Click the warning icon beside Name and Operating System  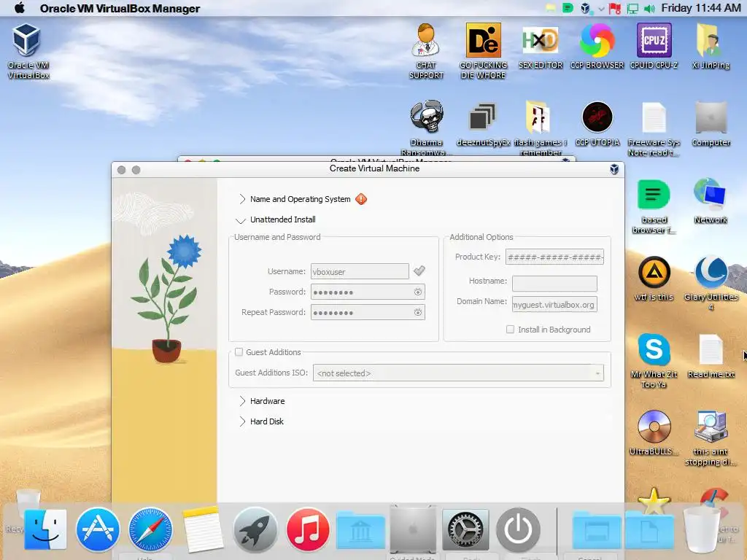coord(361,199)
